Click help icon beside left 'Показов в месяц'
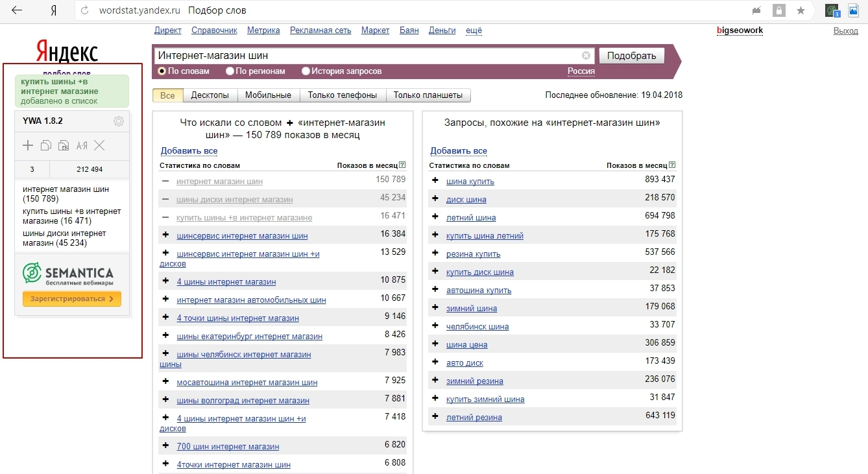This screenshot has width=868, height=474. point(403,165)
